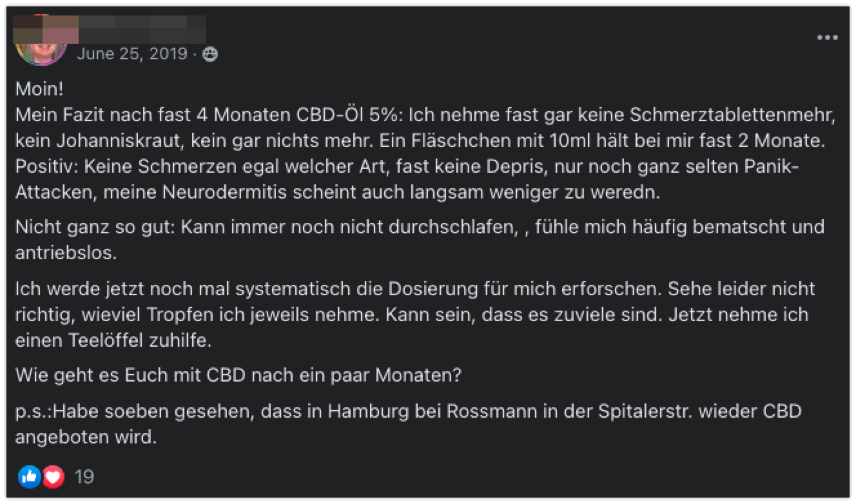
Task: Click the text "CBD-Öl 5%"
Action: 347,115
